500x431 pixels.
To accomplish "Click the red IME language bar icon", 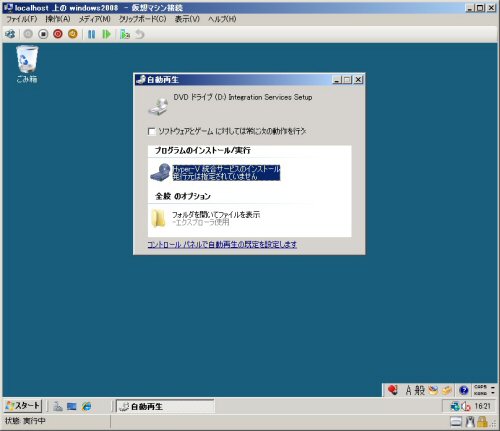I will point(393,390).
